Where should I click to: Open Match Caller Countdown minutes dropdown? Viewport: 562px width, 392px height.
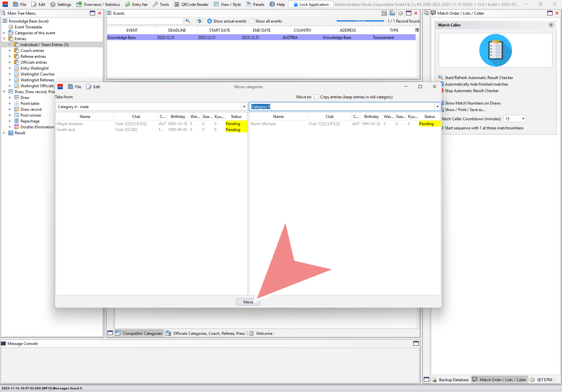tap(523, 119)
